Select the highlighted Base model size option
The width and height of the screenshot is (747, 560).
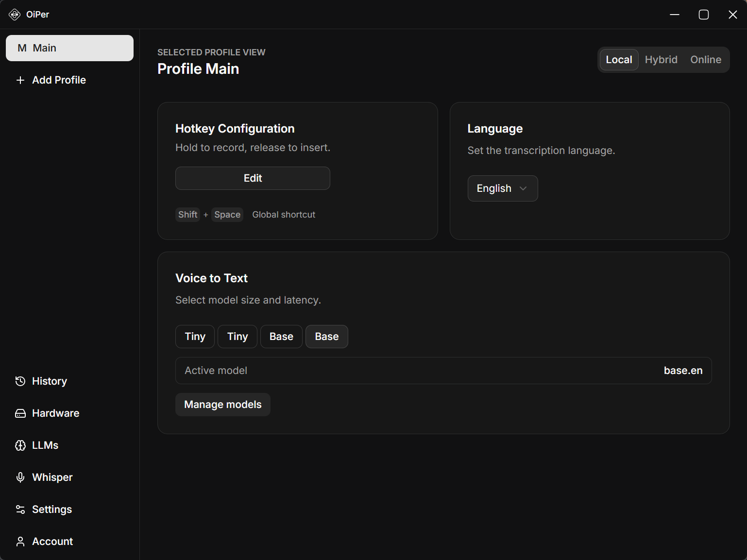326,337
